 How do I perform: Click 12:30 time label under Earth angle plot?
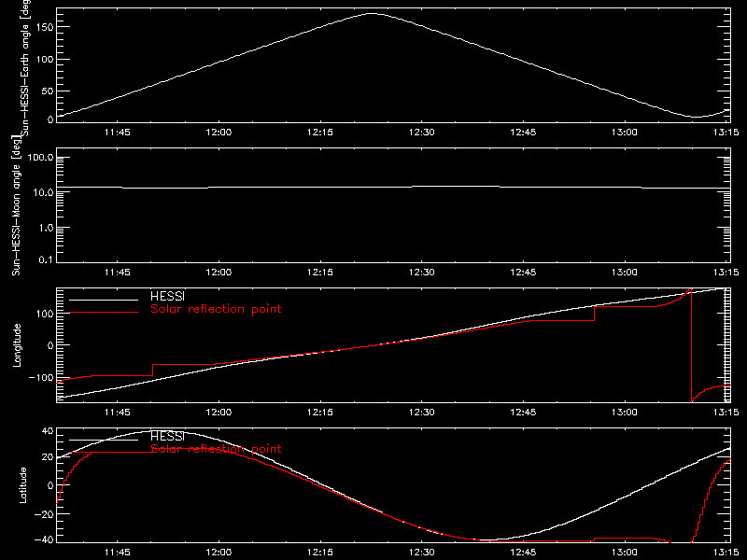pyautogui.click(x=422, y=132)
